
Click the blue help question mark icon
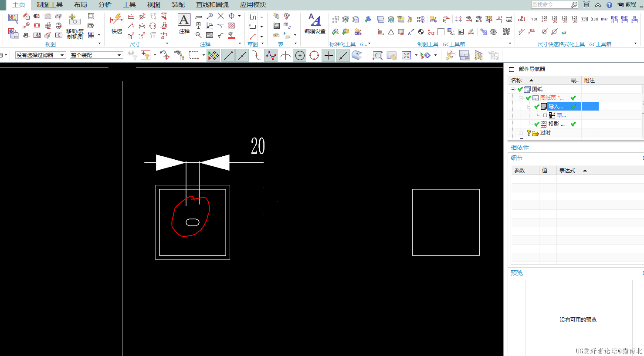[609, 5]
